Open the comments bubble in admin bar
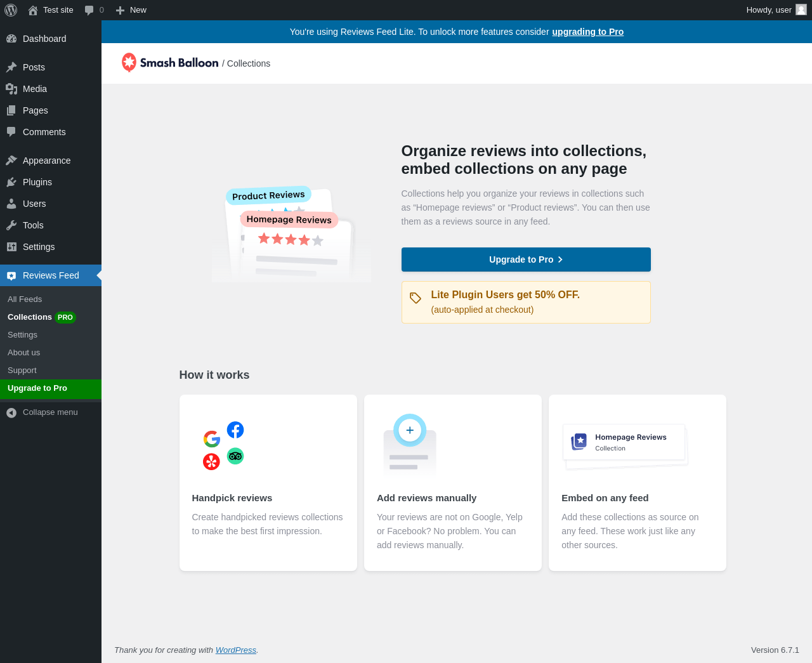This screenshot has width=812, height=663. click(94, 10)
